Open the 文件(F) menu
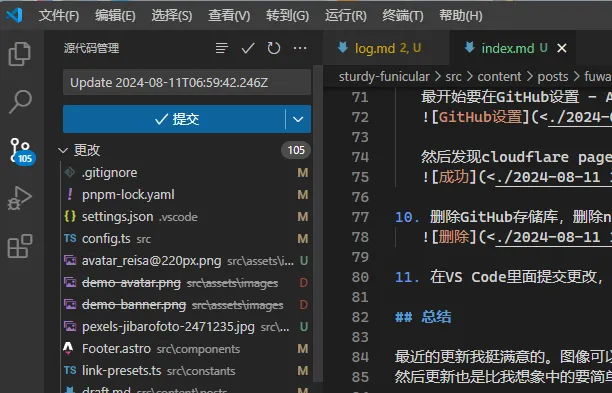The image size is (612, 393). tap(59, 16)
